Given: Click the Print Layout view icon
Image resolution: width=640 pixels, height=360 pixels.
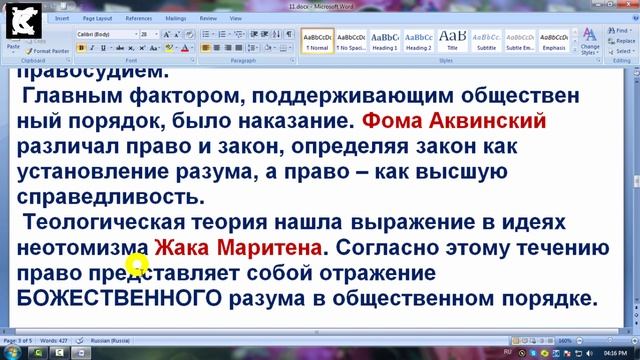Looking at the screenshot, I should 516,340.
